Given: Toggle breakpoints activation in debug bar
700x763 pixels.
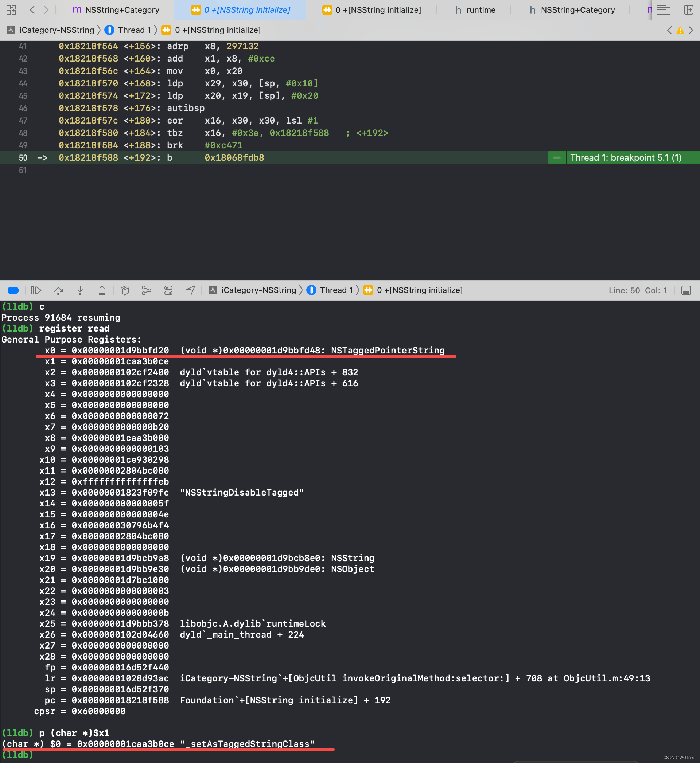Looking at the screenshot, I should (x=13, y=290).
